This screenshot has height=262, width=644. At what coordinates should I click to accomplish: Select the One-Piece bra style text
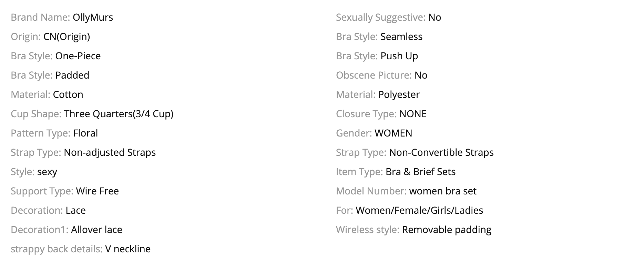click(x=78, y=56)
